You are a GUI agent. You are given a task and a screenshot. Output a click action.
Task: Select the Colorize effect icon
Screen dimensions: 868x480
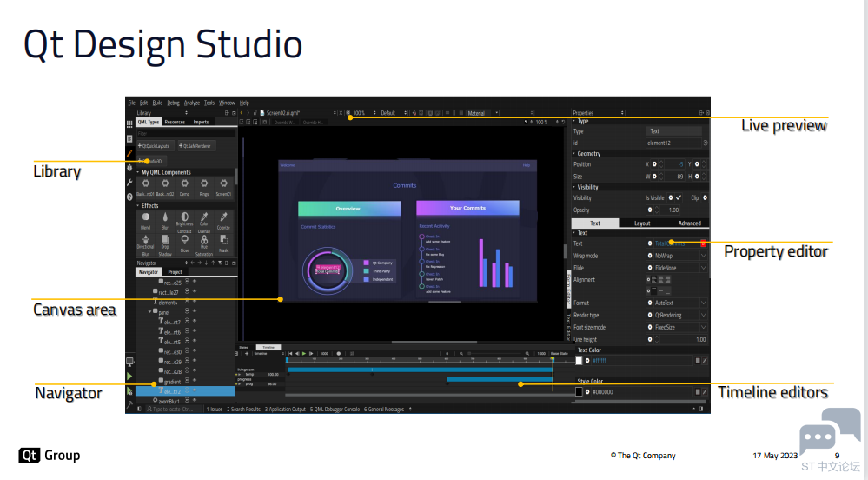223,217
